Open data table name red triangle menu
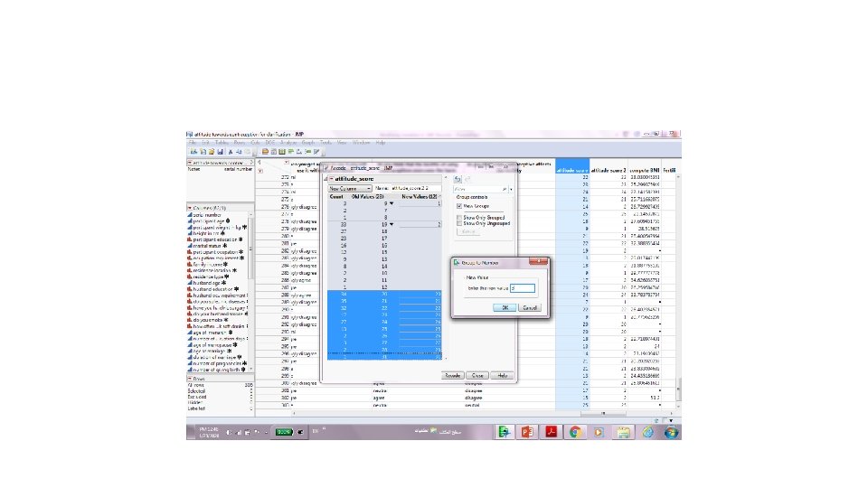868x488 pixels. click(190, 163)
